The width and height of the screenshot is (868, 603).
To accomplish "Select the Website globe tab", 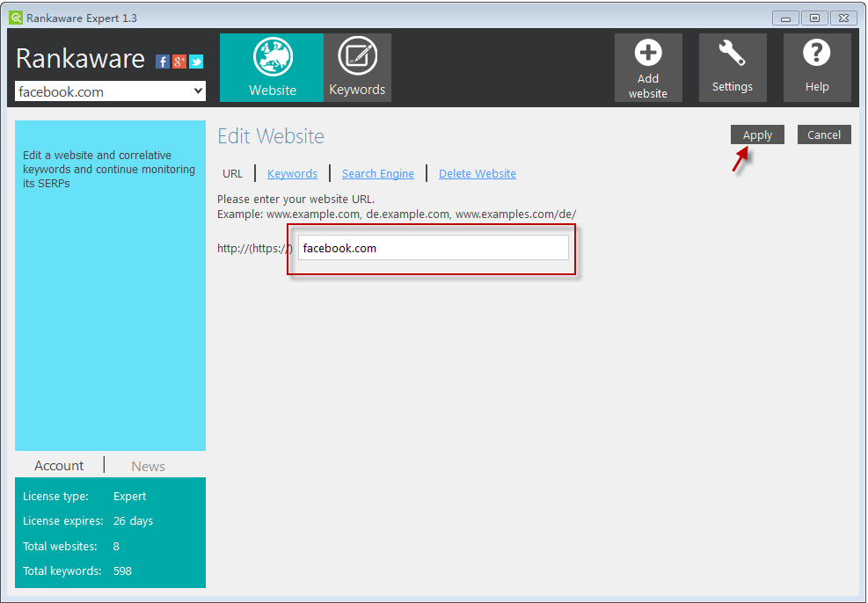I will pos(272,68).
